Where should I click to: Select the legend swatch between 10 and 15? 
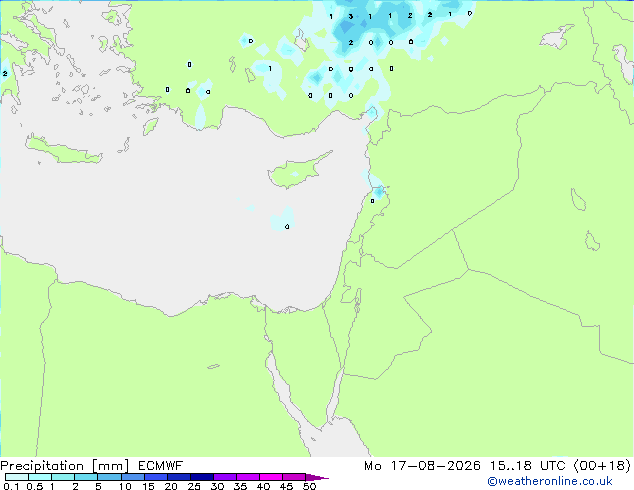click(132, 477)
